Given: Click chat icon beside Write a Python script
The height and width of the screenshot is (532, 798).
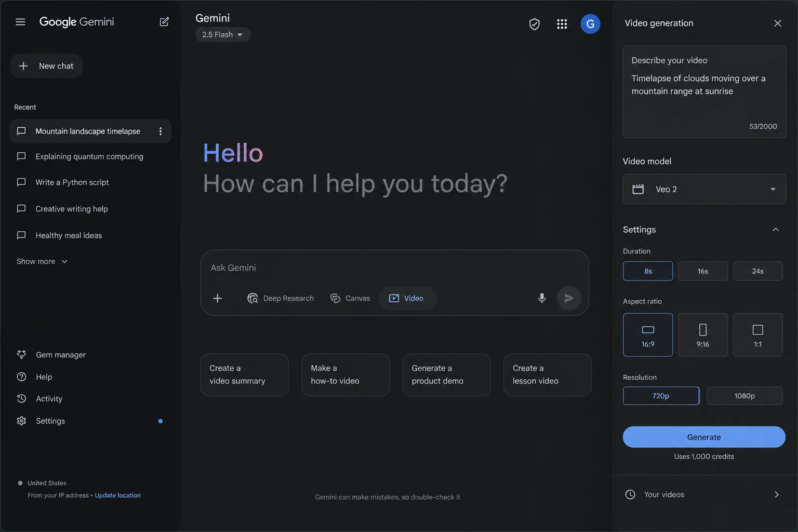Looking at the screenshot, I should click(21, 182).
